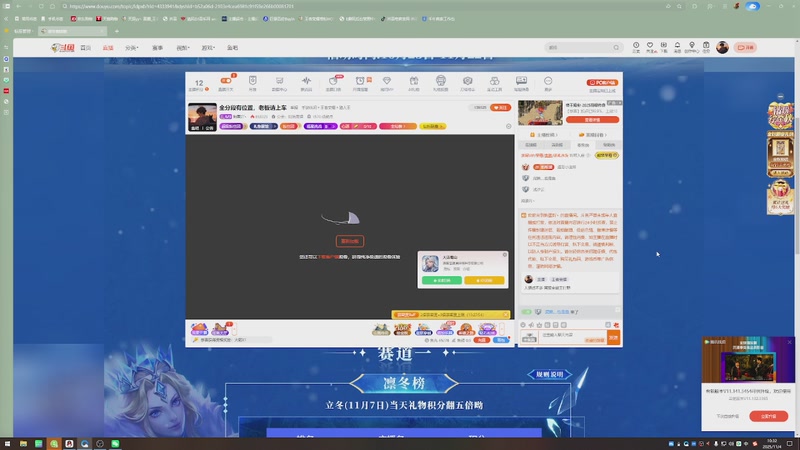The height and width of the screenshot is (450, 800).
Task: Click the yellow button on the game promo card
Action: point(484,280)
